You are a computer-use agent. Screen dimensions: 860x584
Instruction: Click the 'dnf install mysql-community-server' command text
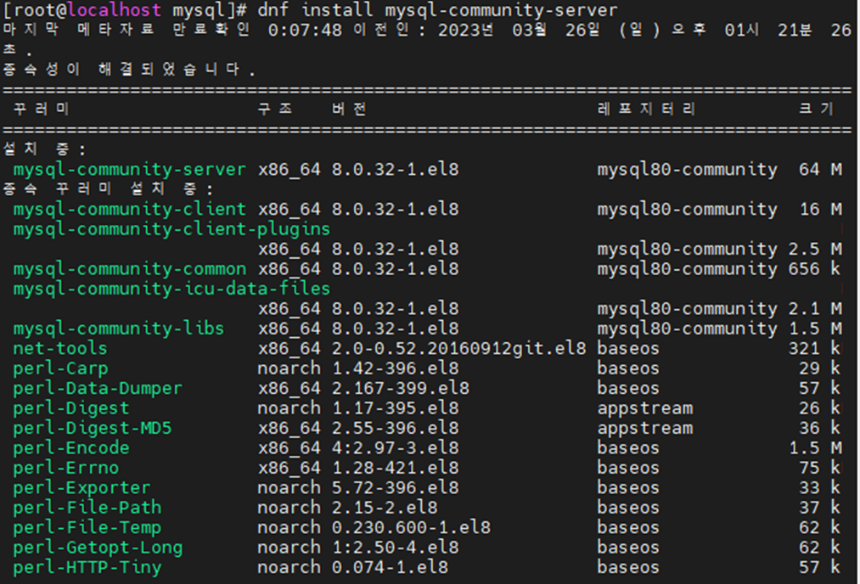438,10
